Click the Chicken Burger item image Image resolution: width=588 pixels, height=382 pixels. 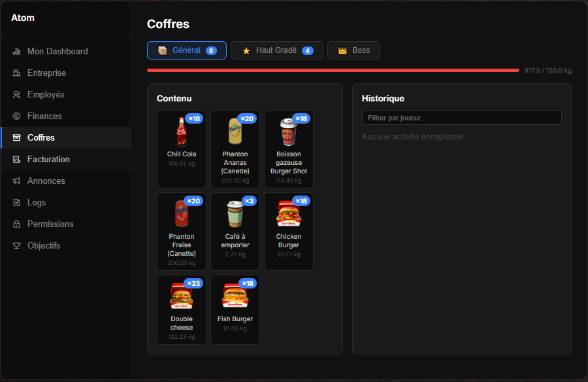(288, 214)
